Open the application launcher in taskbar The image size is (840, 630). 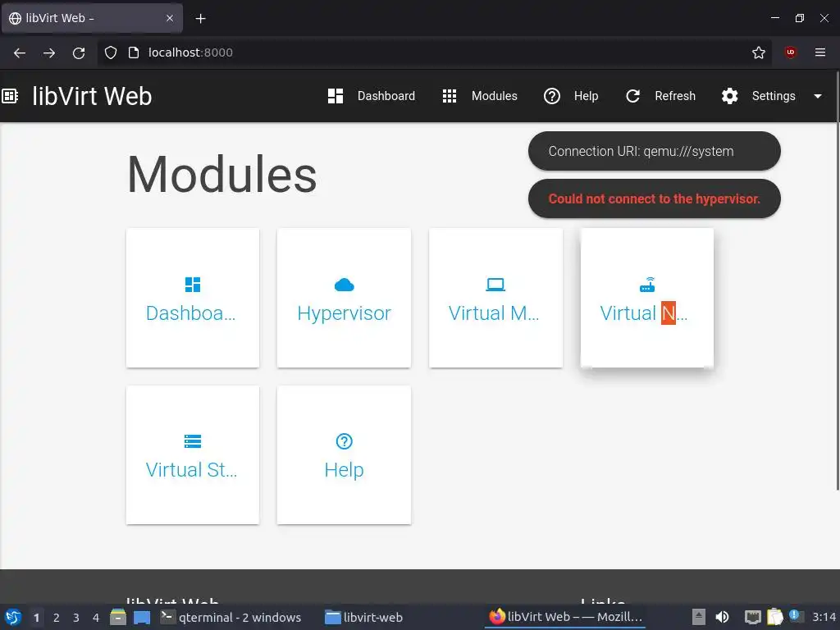(x=13, y=617)
